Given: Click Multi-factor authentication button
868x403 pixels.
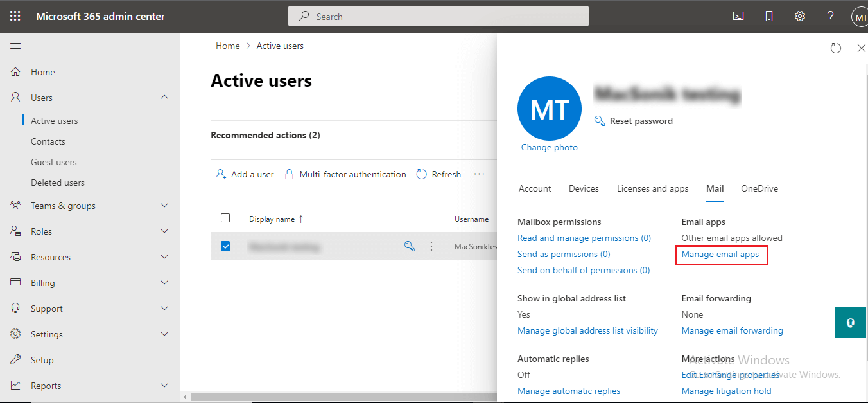Looking at the screenshot, I should pyautogui.click(x=345, y=174).
